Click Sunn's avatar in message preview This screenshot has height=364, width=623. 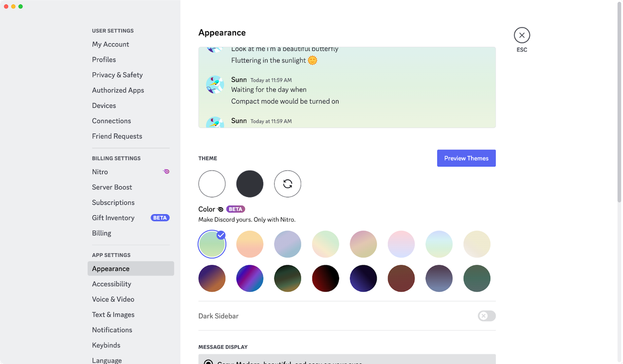click(215, 85)
